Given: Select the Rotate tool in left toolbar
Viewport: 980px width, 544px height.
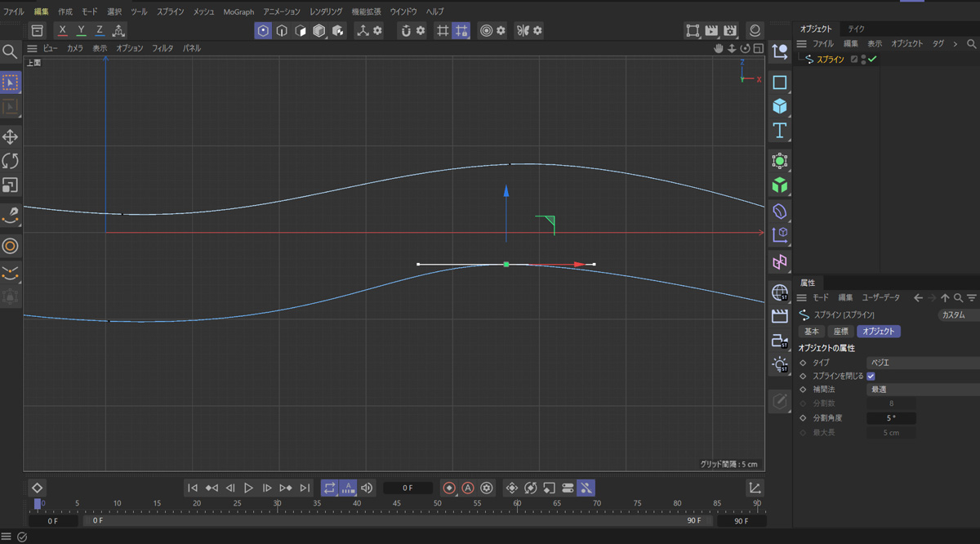Looking at the screenshot, I should [x=11, y=161].
